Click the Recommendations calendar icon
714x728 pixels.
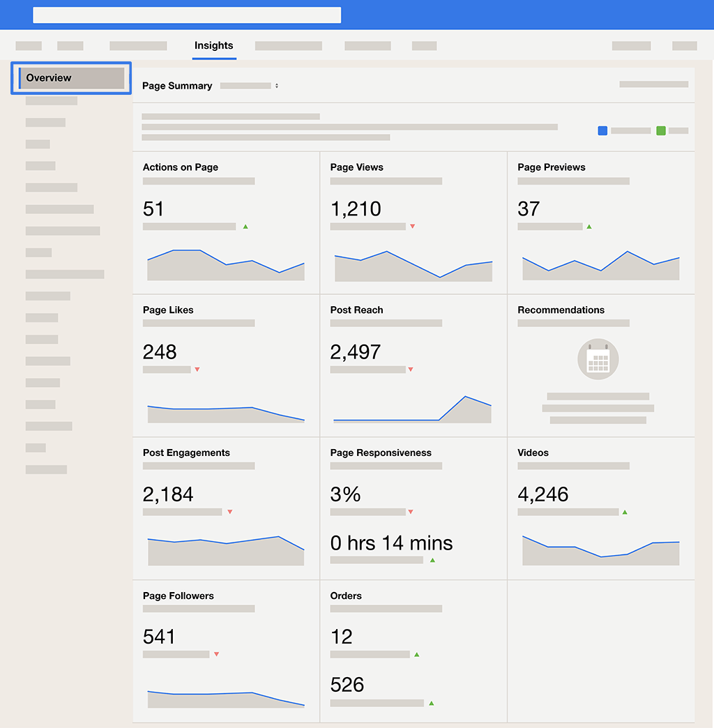point(598,359)
